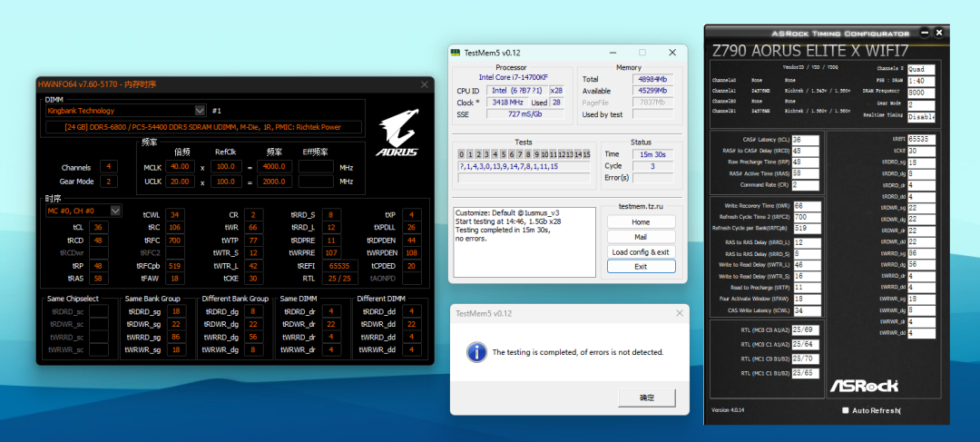
Task: Click ASRock Write Recovery Time (tWR) field
Action: coord(807,206)
